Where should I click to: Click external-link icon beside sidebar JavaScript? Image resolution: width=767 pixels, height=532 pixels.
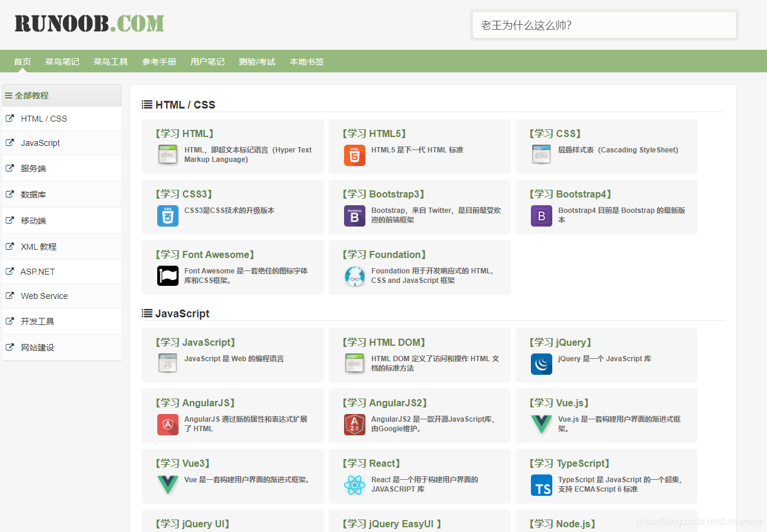9,142
